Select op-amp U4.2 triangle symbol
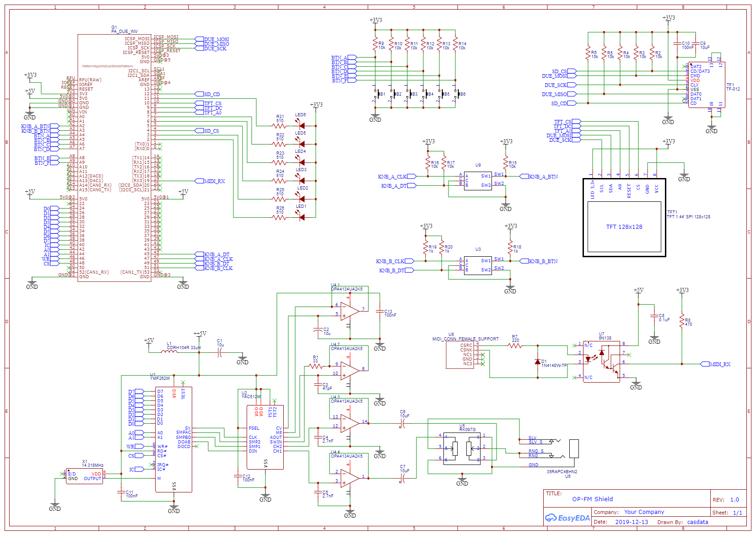The image size is (756, 535). 350,371
